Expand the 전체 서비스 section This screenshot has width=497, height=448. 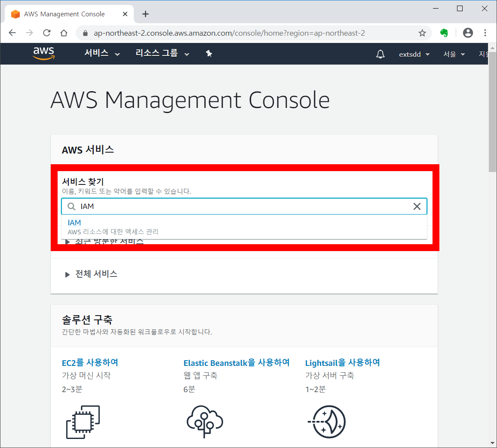pos(91,274)
